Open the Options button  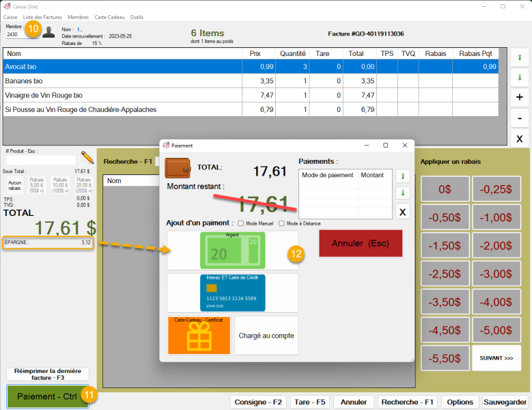click(460, 402)
